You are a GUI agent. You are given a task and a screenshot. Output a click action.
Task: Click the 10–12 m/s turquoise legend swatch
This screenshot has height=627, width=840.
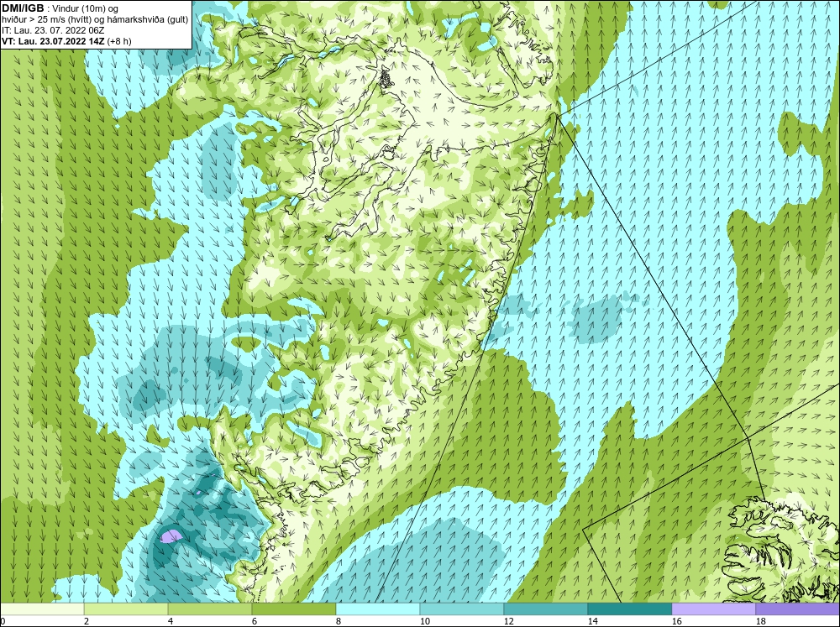click(462, 609)
